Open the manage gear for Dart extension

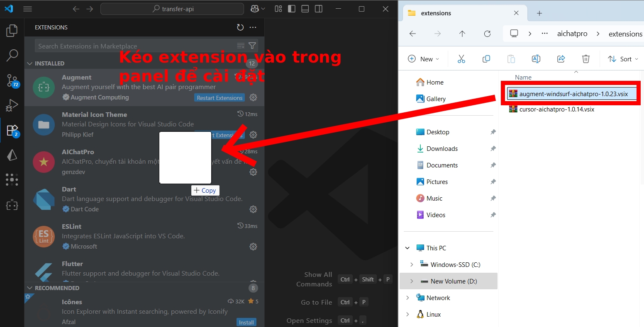(253, 209)
